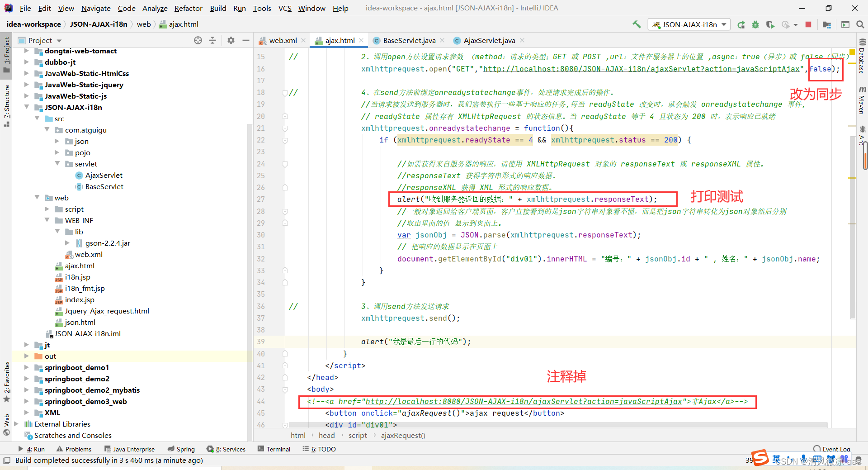Collapse the WEB-INF folder
Viewport: 868px width, 470px height.
pos(47,220)
